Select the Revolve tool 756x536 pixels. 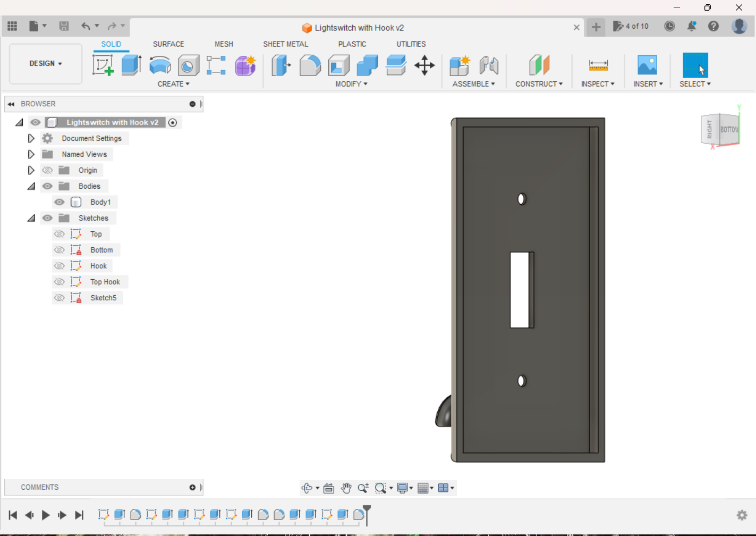click(x=160, y=65)
